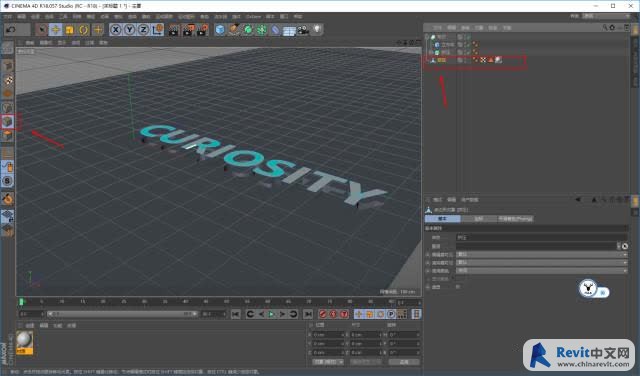Click Apply button in Coordinate Manager
This screenshot has width=640, height=376.
[404, 362]
